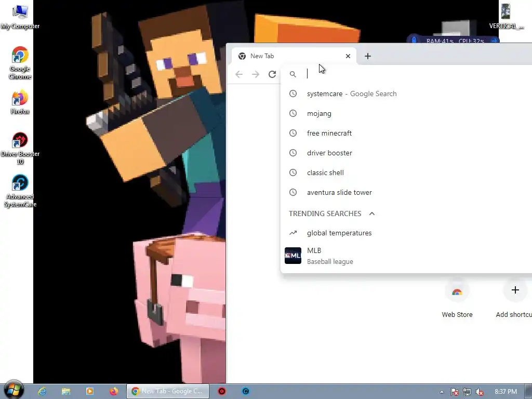Open Windows Media Player from taskbar
Image resolution: width=532 pixels, height=399 pixels.
tap(89, 391)
